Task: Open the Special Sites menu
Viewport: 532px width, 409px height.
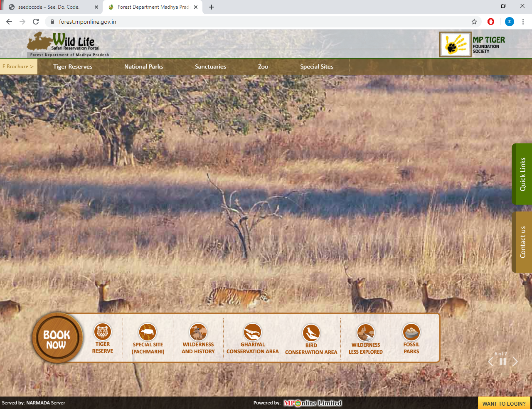Action: pyautogui.click(x=317, y=67)
